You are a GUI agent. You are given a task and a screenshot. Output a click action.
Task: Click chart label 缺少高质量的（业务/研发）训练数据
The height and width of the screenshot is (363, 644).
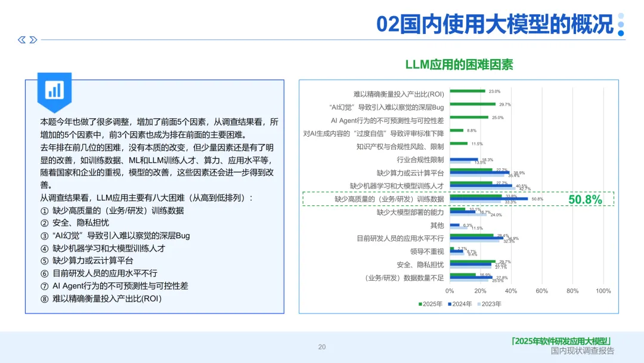(x=389, y=199)
